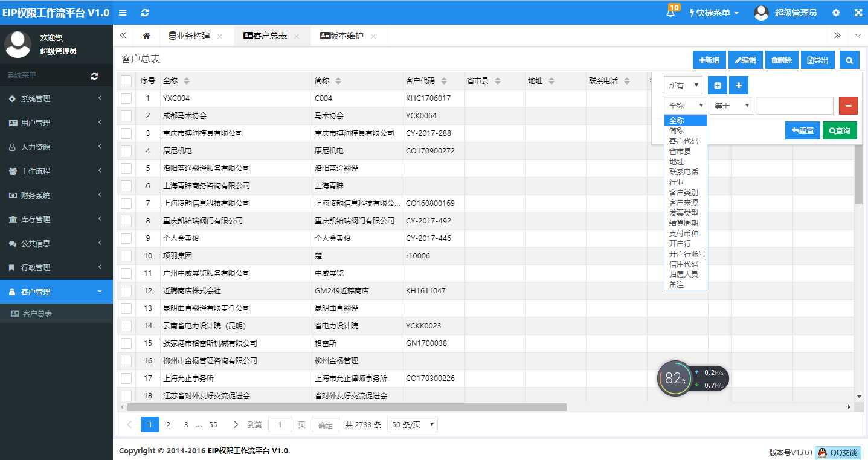Open the settings gear in top-right corner
This screenshot has width=868, height=460.
[x=836, y=12]
